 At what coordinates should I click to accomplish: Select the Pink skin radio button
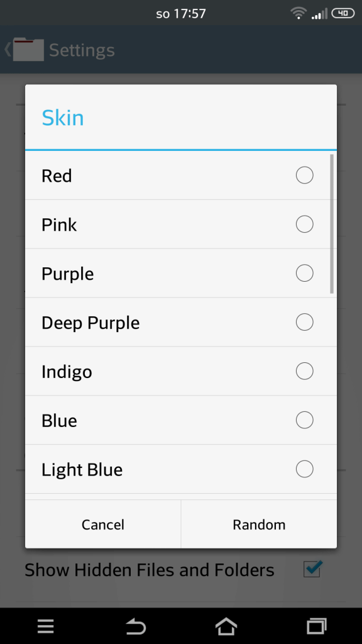(305, 225)
